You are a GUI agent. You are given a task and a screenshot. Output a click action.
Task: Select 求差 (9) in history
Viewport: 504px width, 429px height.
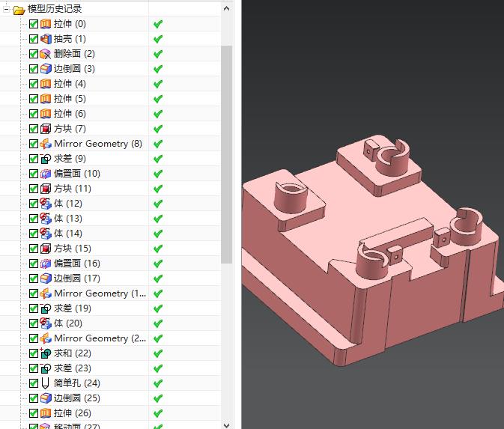coord(70,159)
